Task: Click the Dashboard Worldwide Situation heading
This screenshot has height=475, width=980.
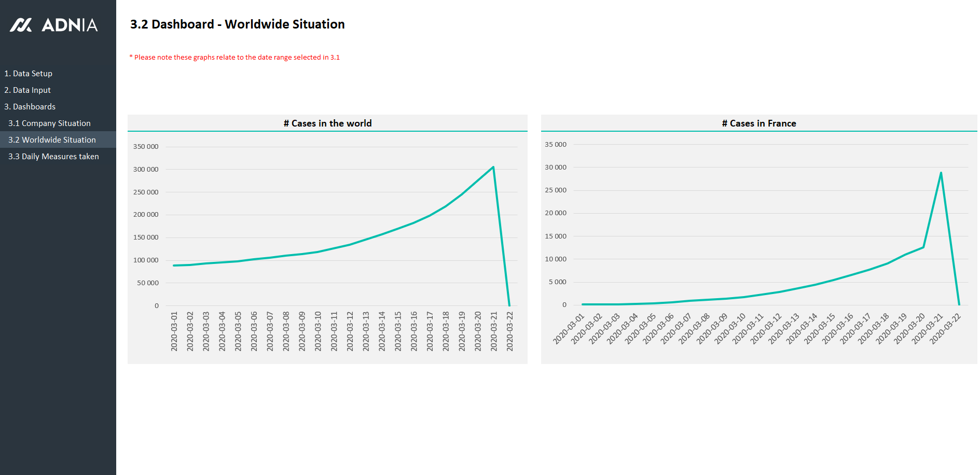Action: [237, 24]
